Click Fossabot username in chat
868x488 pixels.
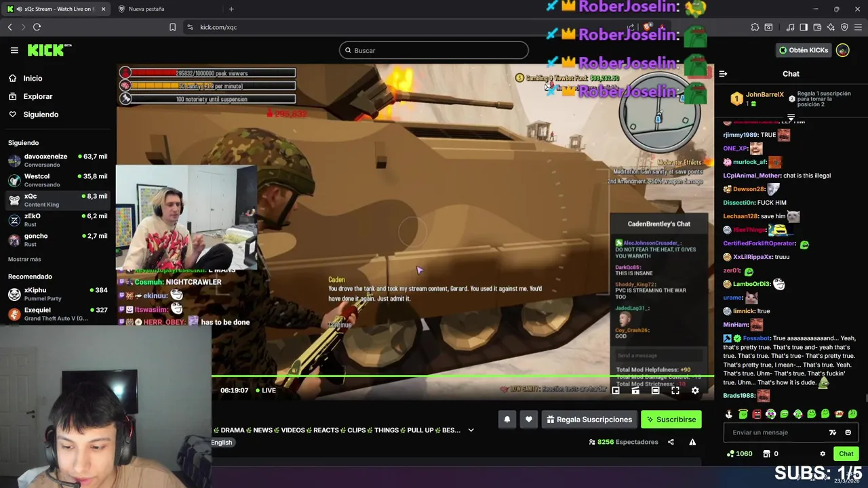pos(756,338)
